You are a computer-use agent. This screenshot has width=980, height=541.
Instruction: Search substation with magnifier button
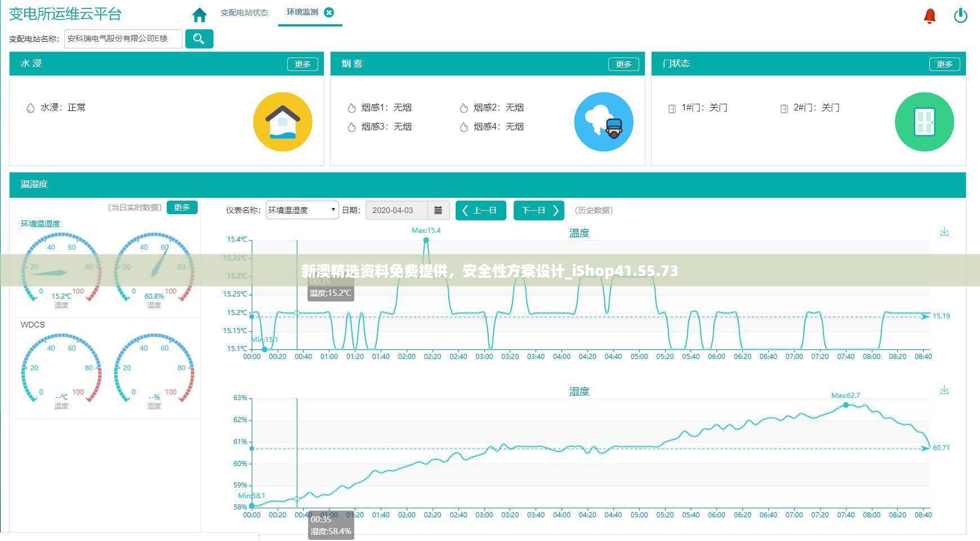(x=199, y=38)
